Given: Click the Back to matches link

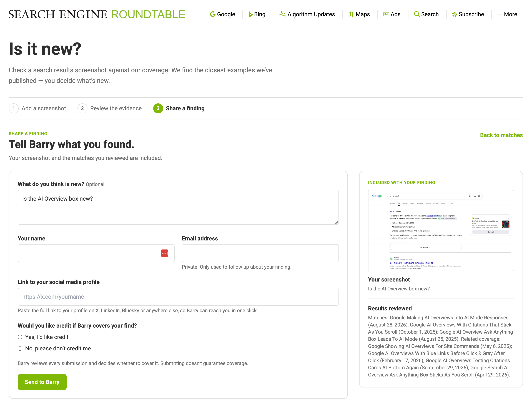Looking at the screenshot, I should pos(501,135).
